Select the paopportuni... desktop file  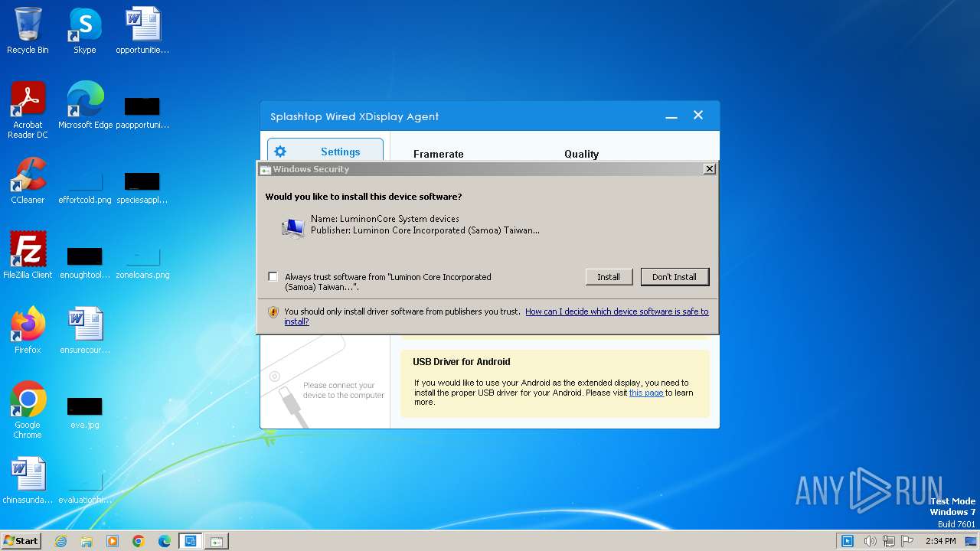tap(142, 112)
